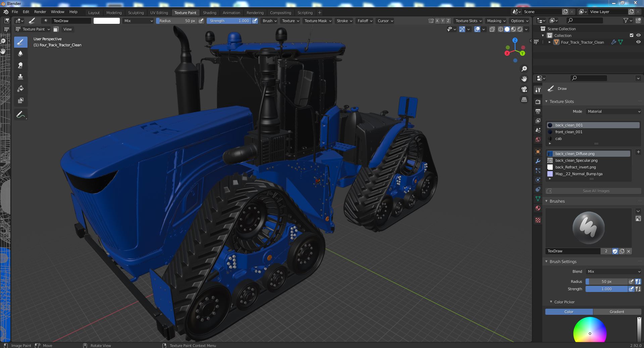The width and height of the screenshot is (644, 348).
Task: Switch orthographic/perspective grid icon
Action: click(x=524, y=100)
